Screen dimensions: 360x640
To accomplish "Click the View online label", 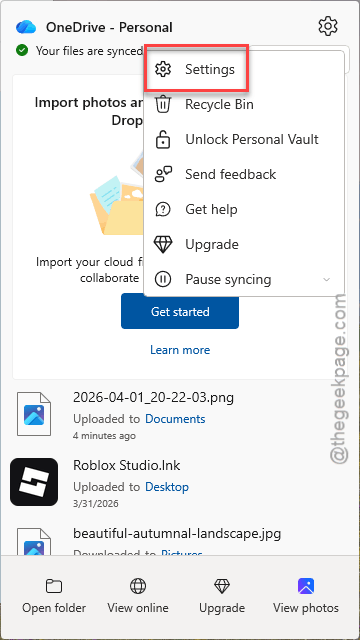I will click(138, 608).
